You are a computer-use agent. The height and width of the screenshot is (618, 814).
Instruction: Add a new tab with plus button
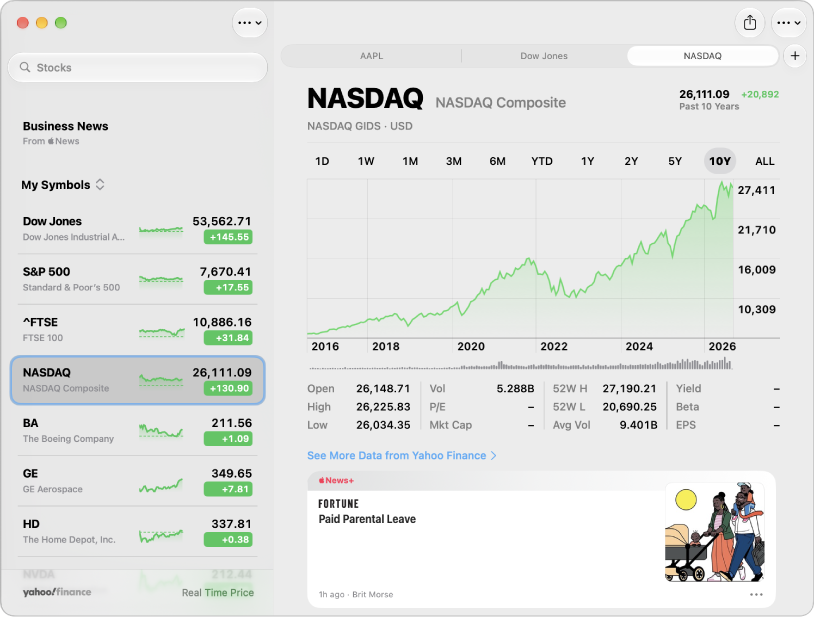tap(795, 56)
